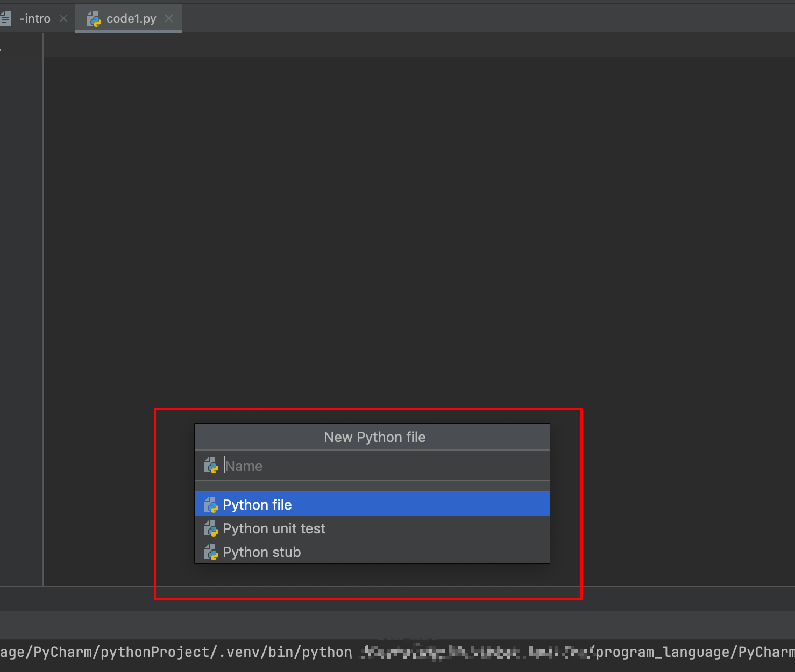Viewport: 795px width, 672px height.
Task: Click the icon beside Python file
Action: click(x=211, y=505)
